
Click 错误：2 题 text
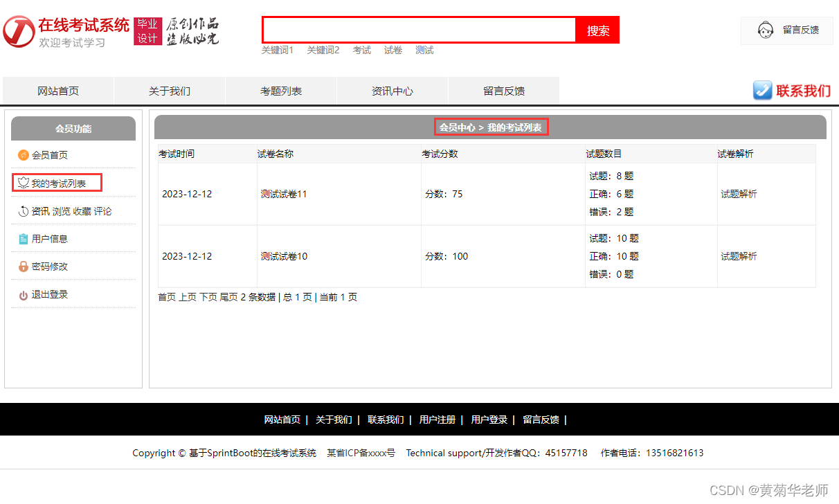click(611, 213)
